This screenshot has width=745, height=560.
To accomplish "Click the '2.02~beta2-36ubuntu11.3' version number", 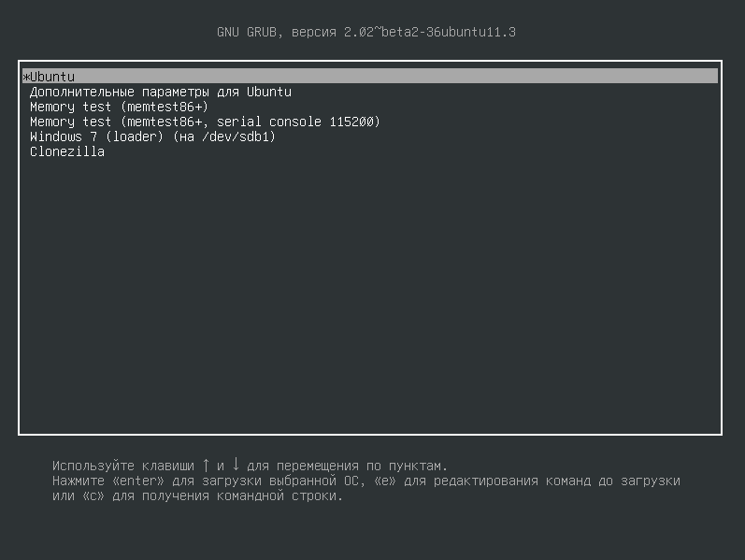I will 430,32.
